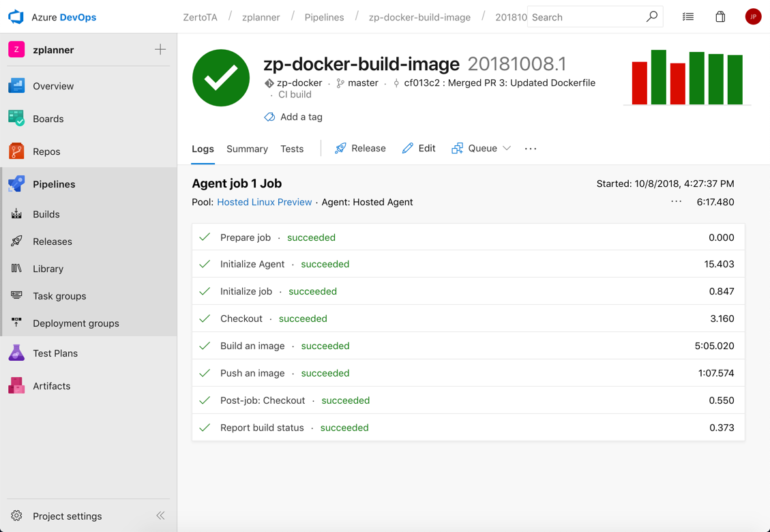The width and height of the screenshot is (770, 532).
Task: Click the tag icon beside Add a tag
Action: pyautogui.click(x=269, y=117)
